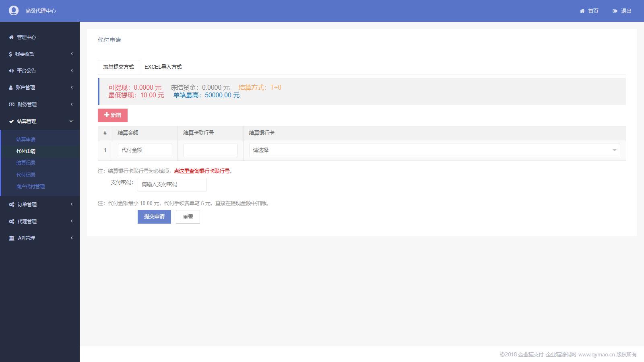The width and height of the screenshot is (644, 362).
Task: Select the 财务管理 wallet icon
Action: click(x=11, y=104)
